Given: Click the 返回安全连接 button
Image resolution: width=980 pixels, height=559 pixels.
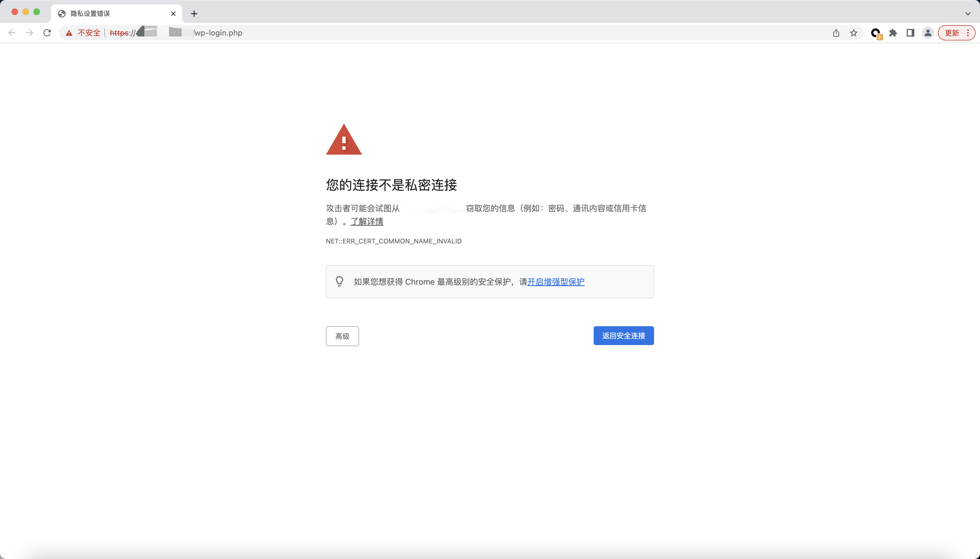Looking at the screenshot, I should (623, 336).
